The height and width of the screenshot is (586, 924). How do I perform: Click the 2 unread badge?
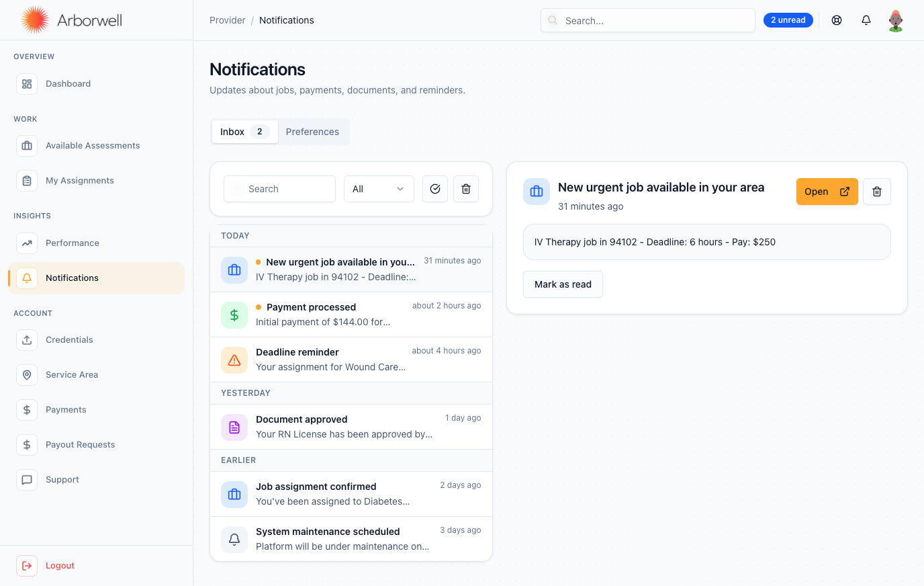pos(788,20)
